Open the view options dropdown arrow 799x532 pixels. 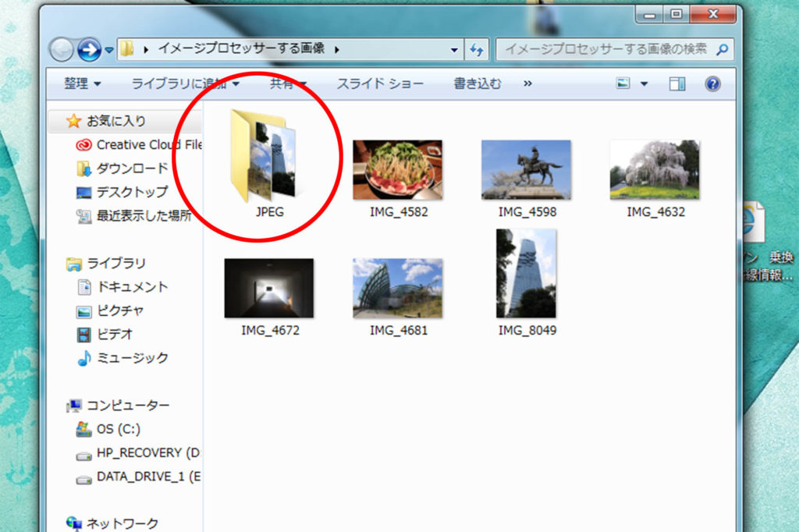coord(645,84)
